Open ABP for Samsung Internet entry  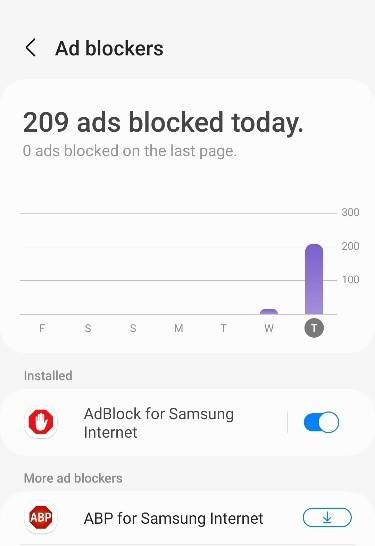[x=173, y=518]
